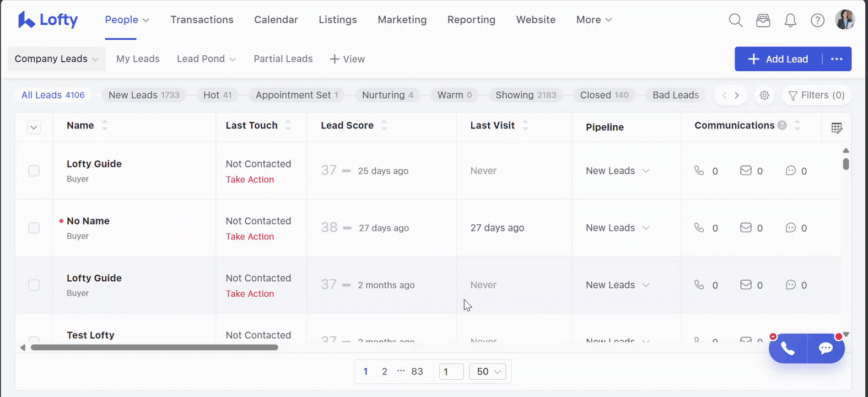This screenshot has width=868, height=397.
Task: Click phone icon in No Name row
Action: coord(699,227)
